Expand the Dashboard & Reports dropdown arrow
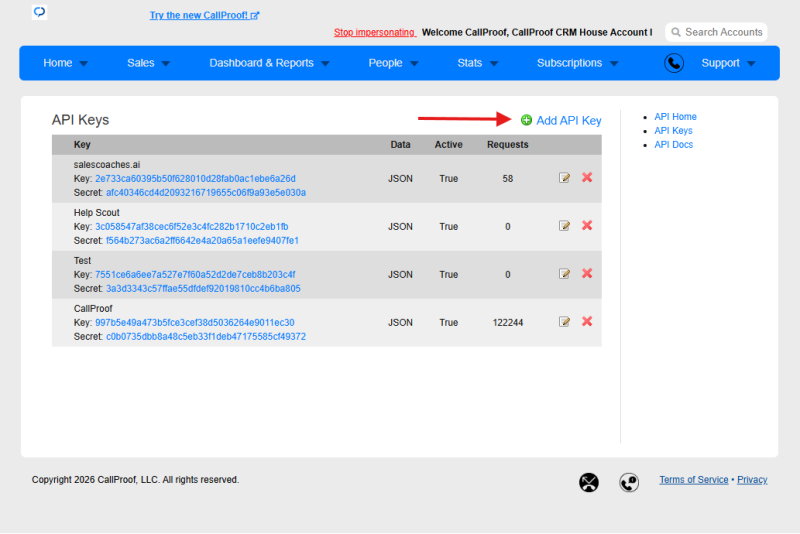 tap(325, 64)
